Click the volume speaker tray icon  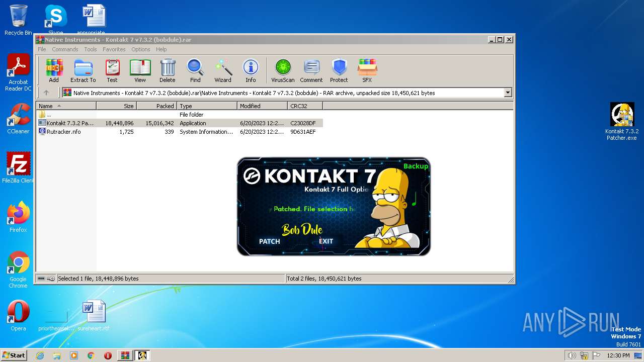tap(572, 355)
